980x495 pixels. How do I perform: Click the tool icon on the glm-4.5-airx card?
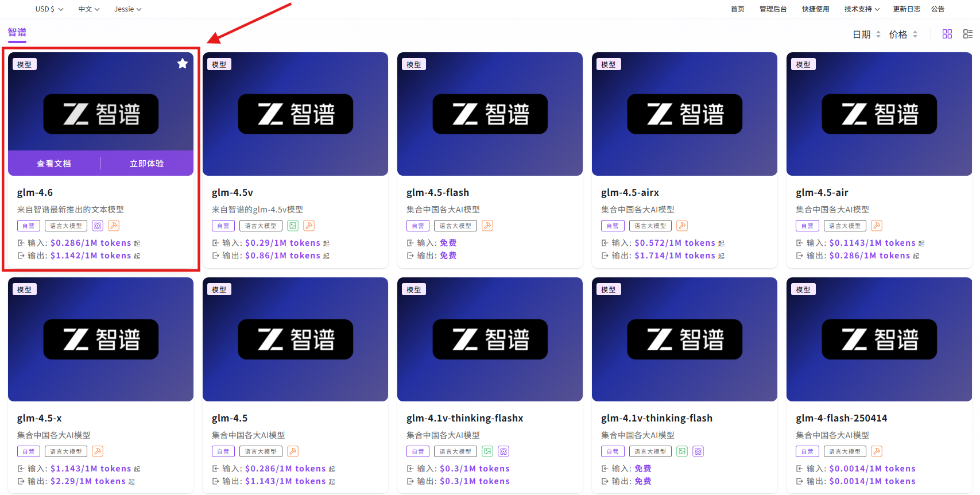682,226
